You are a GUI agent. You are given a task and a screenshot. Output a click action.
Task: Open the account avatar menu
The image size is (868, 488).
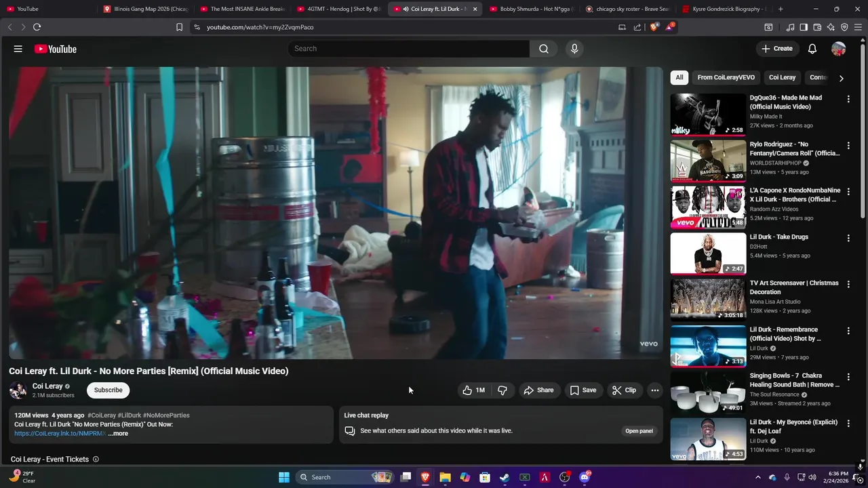(839, 49)
